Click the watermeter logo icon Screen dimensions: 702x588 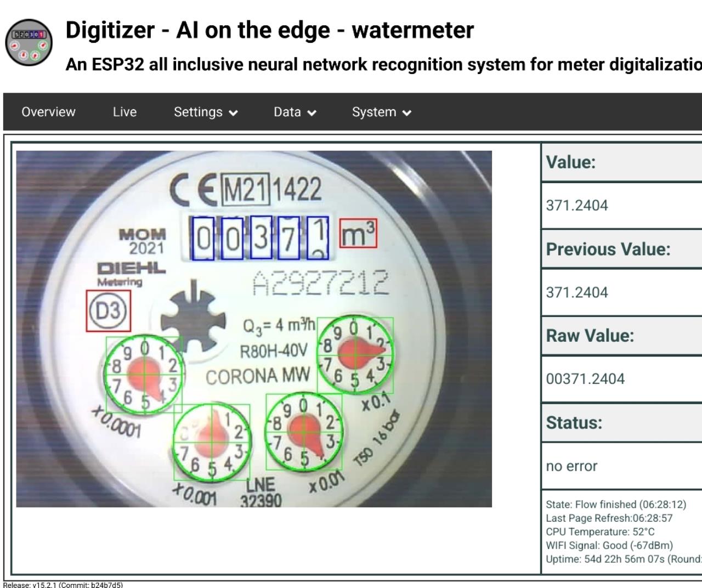click(x=29, y=42)
